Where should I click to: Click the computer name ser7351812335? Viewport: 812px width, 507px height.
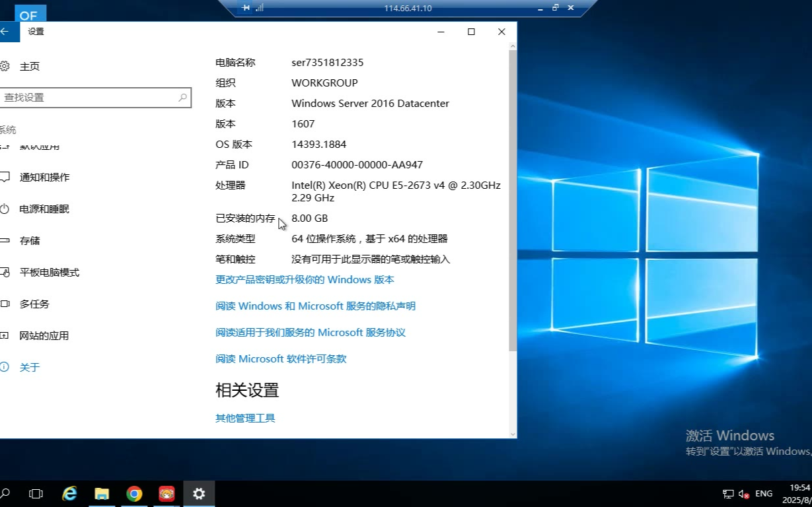[327, 63]
